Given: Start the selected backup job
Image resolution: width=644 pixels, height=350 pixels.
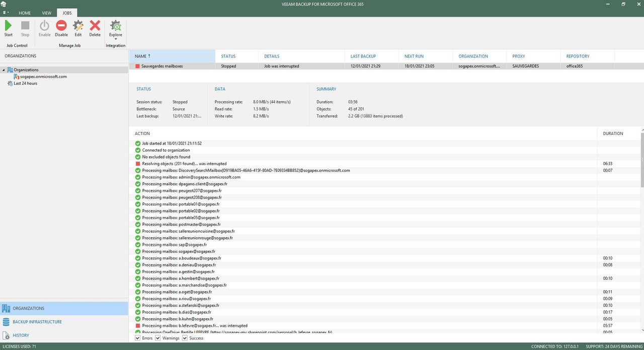Looking at the screenshot, I should coord(9,29).
